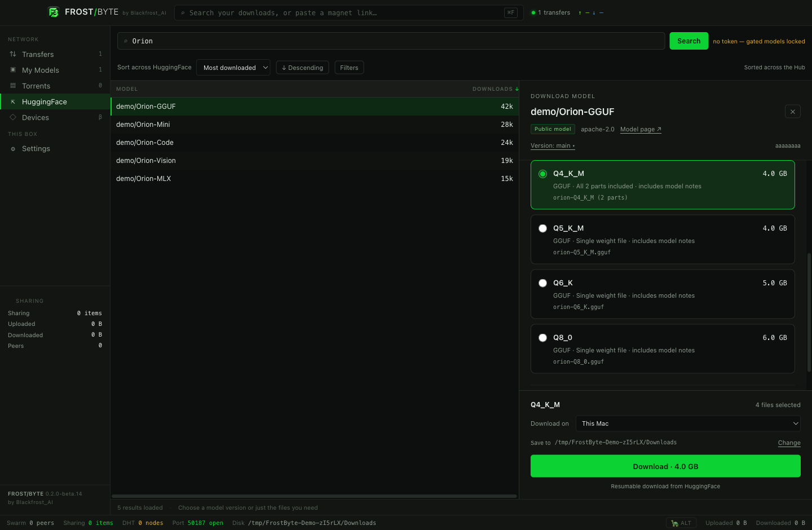Go to the Torrents section
The width and height of the screenshot is (812, 530).
click(55, 86)
